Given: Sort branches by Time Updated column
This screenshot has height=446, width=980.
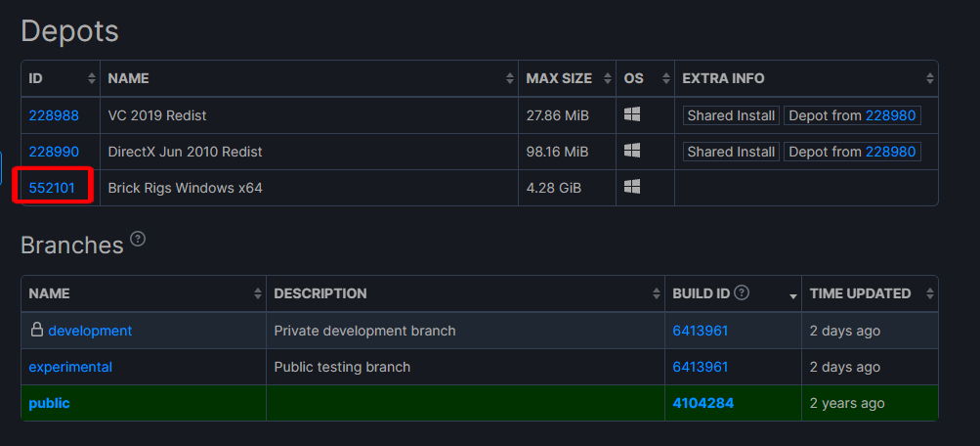Looking at the screenshot, I should [929, 293].
